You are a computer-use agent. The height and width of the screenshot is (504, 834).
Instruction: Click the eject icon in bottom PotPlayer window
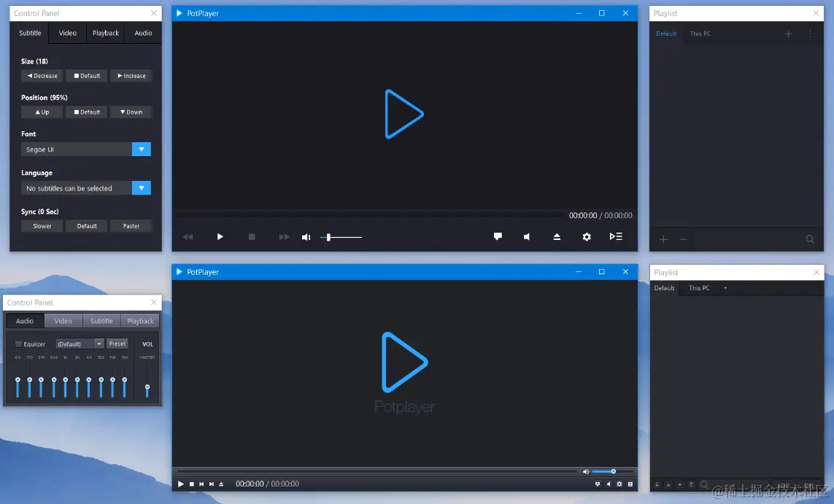[221, 484]
